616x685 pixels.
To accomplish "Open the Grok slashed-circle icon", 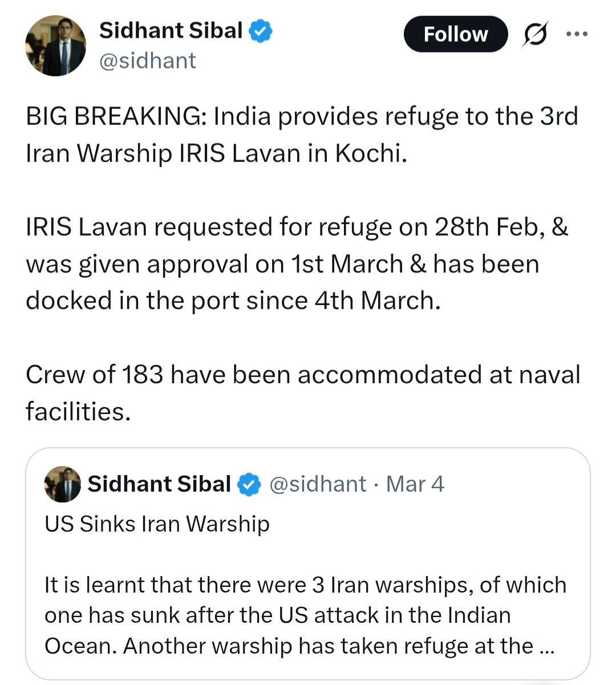I will [x=536, y=34].
